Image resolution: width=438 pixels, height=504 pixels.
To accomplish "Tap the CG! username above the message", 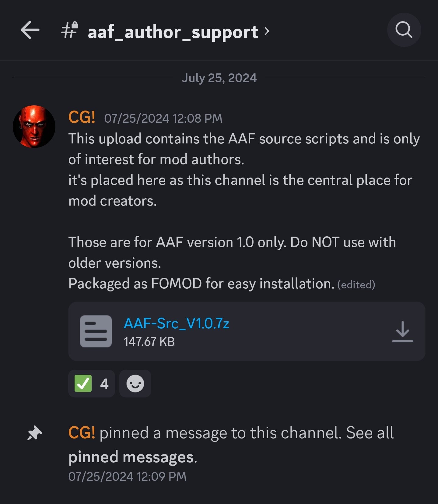I will pos(82,118).
